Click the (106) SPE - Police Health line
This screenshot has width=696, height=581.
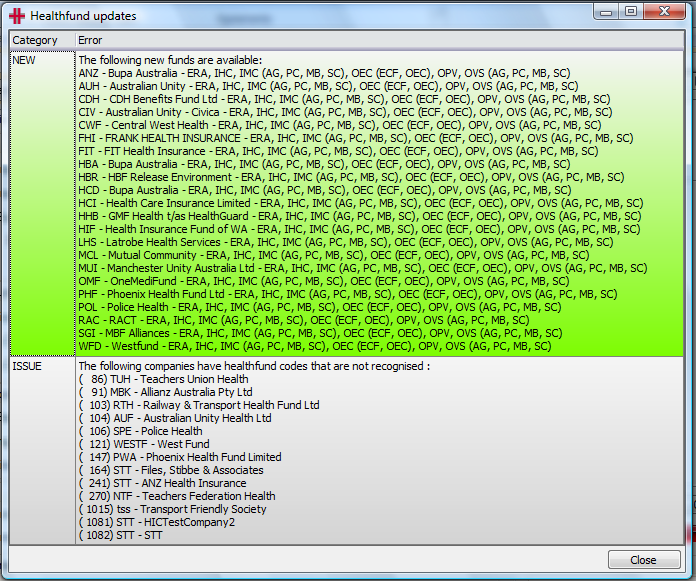141,431
